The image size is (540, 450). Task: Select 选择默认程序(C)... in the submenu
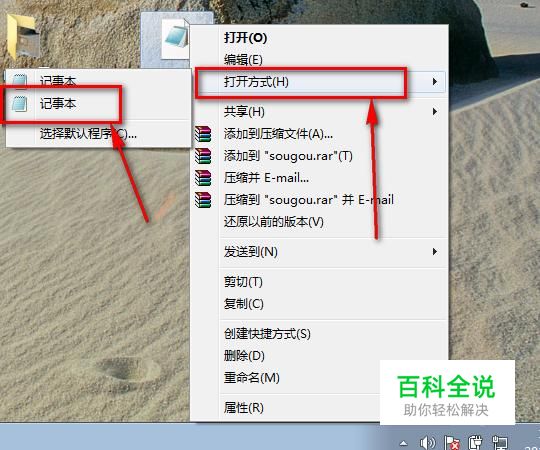click(88, 134)
